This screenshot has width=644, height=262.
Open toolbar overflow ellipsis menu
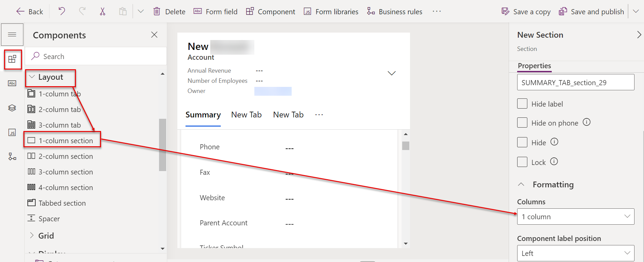click(x=437, y=12)
